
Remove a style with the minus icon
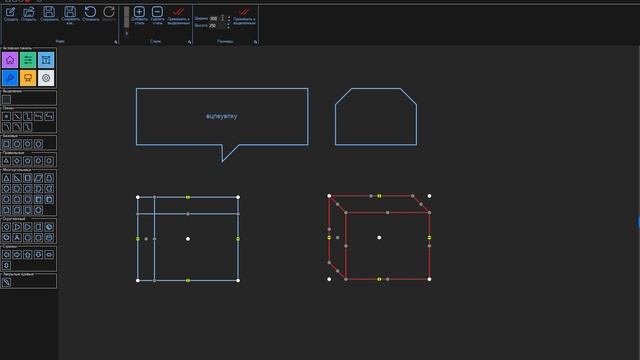[x=157, y=12]
